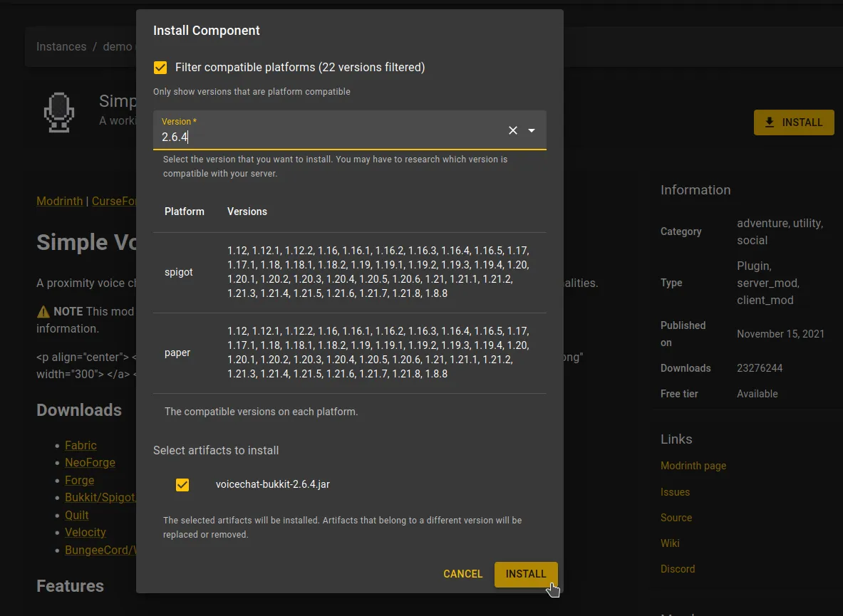Click the Platform column header

tap(185, 212)
